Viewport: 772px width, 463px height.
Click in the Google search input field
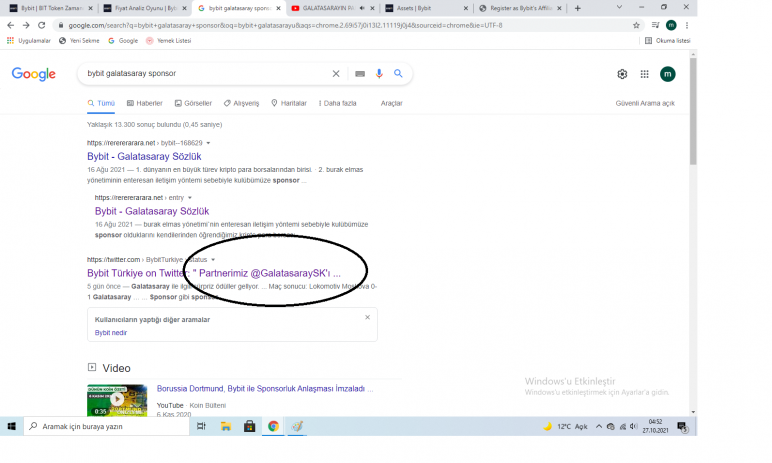click(x=207, y=73)
